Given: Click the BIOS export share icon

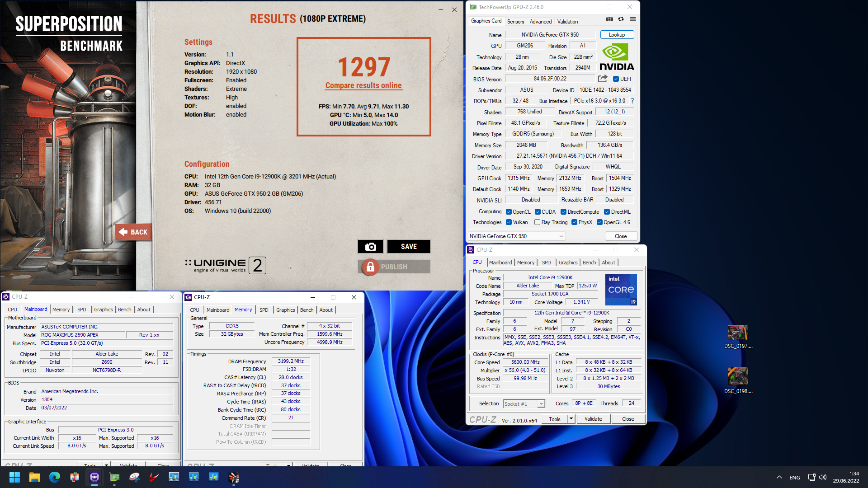Looking at the screenshot, I should [603, 79].
